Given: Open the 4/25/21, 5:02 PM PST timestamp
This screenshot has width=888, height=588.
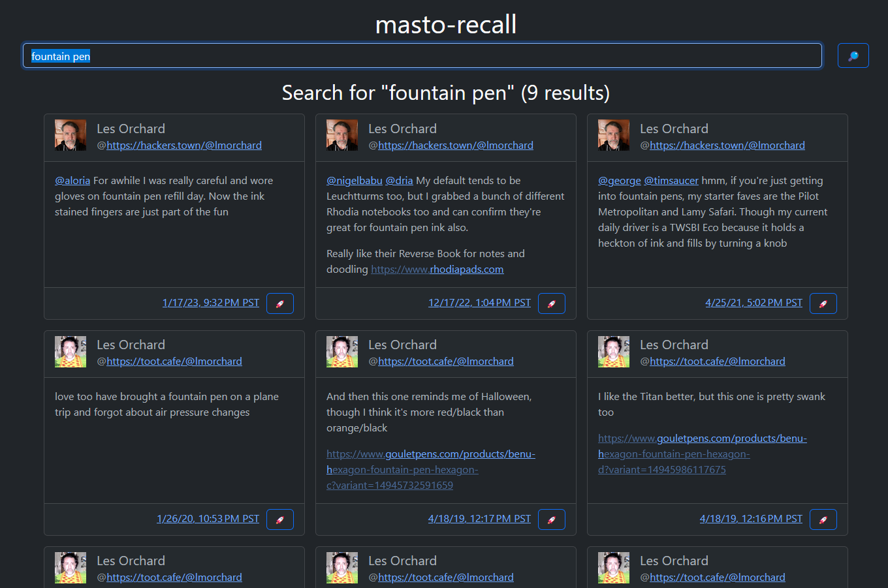Looking at the screenshot, I should pos(753,303).
